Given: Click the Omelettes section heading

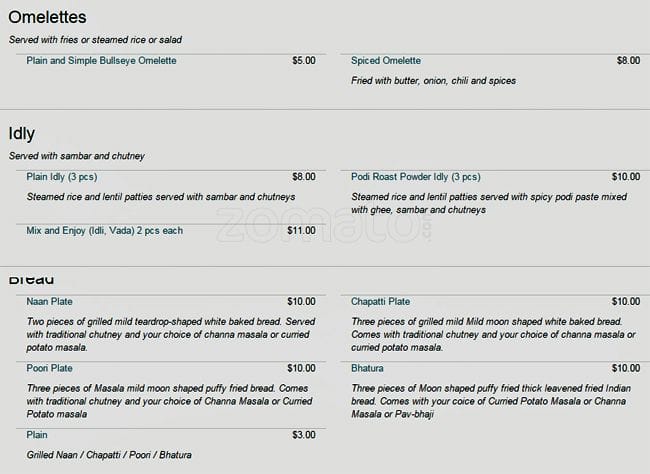Looking at the screenshot, I should click(47, 18).
